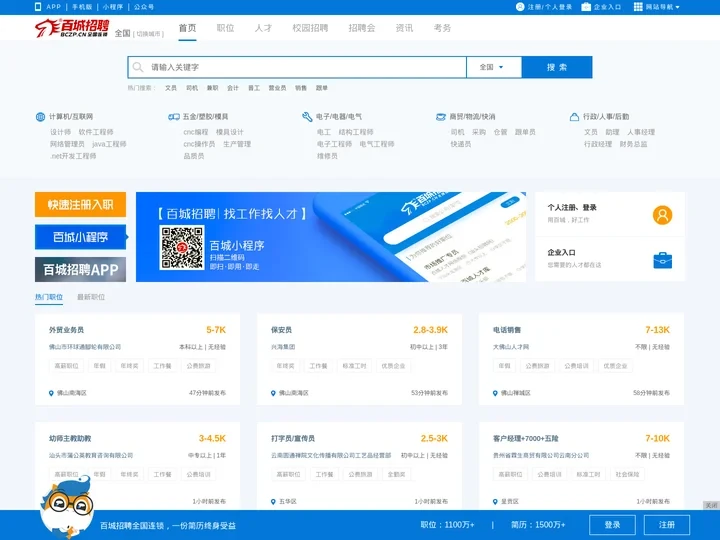
Task: Click hot search term 司机
Action: point(192,88)
